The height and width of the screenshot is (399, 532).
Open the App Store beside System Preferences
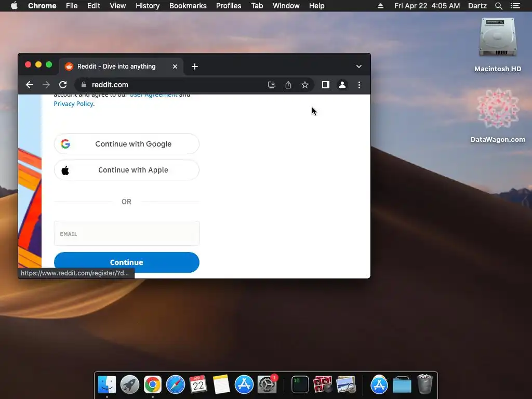[244, 384]
